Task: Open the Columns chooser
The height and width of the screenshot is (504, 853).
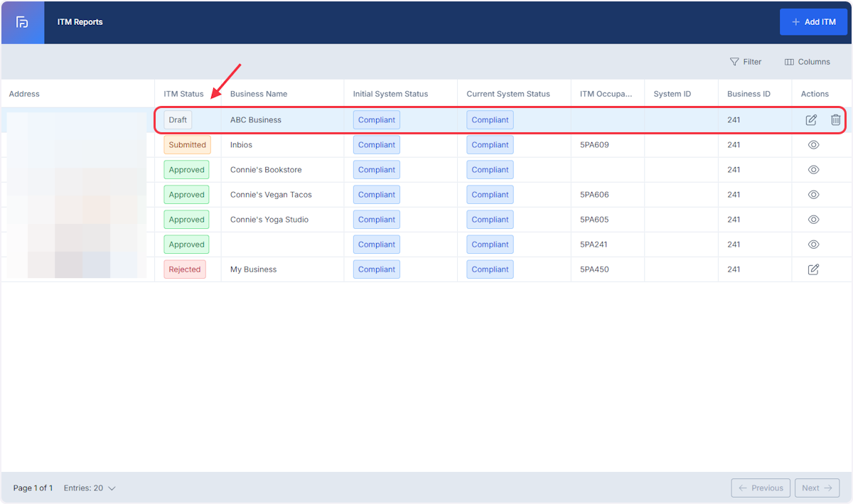Action: click(807, 62)
